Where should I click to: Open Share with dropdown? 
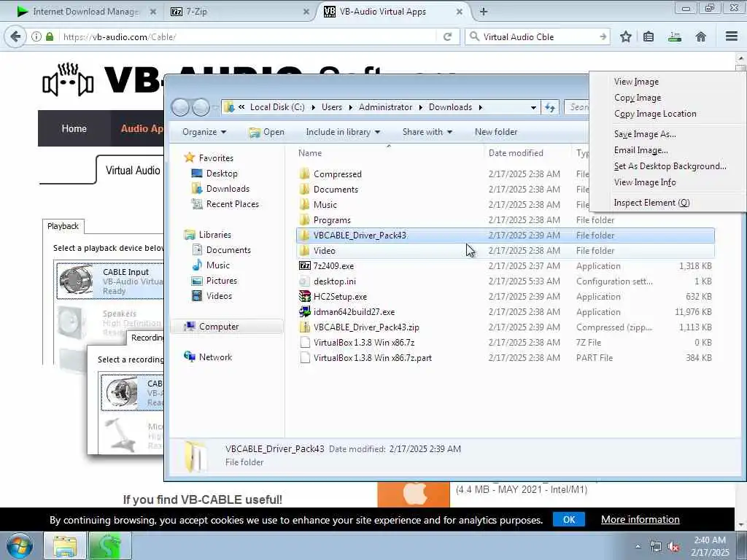[427, 132]
